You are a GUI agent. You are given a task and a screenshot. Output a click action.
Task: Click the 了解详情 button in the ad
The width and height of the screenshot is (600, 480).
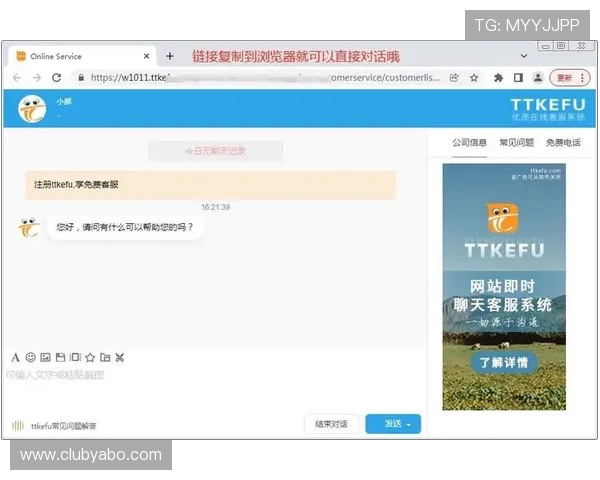(x=504, y=362)
